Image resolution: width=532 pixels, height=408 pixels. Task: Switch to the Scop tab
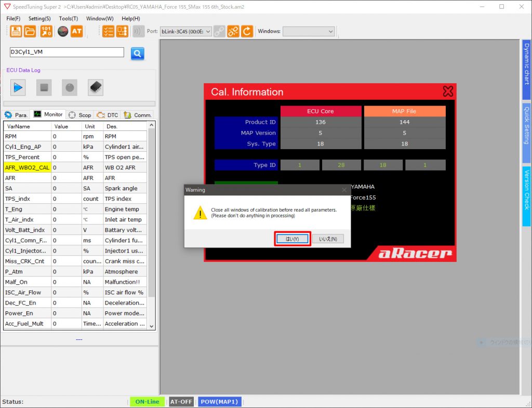tap(79, 115)
